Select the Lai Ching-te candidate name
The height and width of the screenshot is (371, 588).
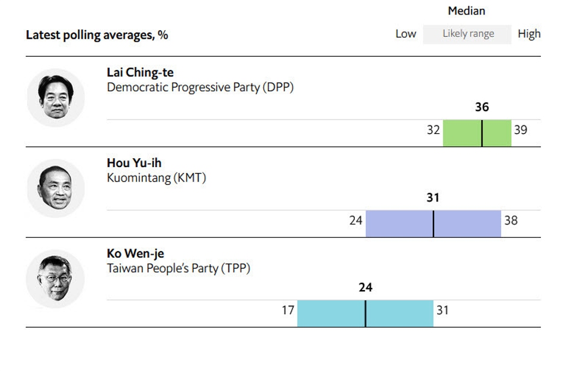[x=140, y=72]
